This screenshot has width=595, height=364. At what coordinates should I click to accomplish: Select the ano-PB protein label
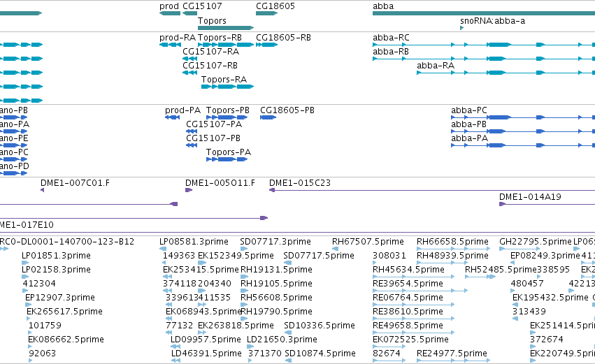14,110
